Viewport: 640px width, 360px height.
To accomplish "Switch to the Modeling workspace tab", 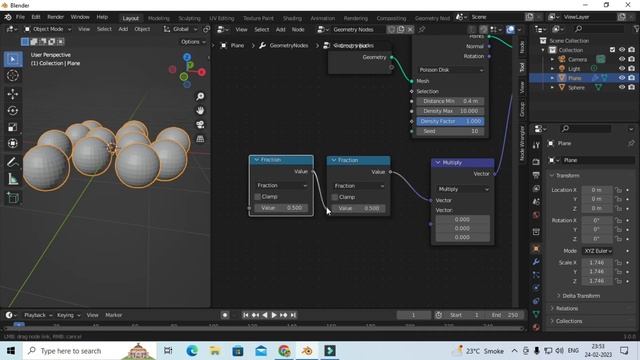I will 158,18.
